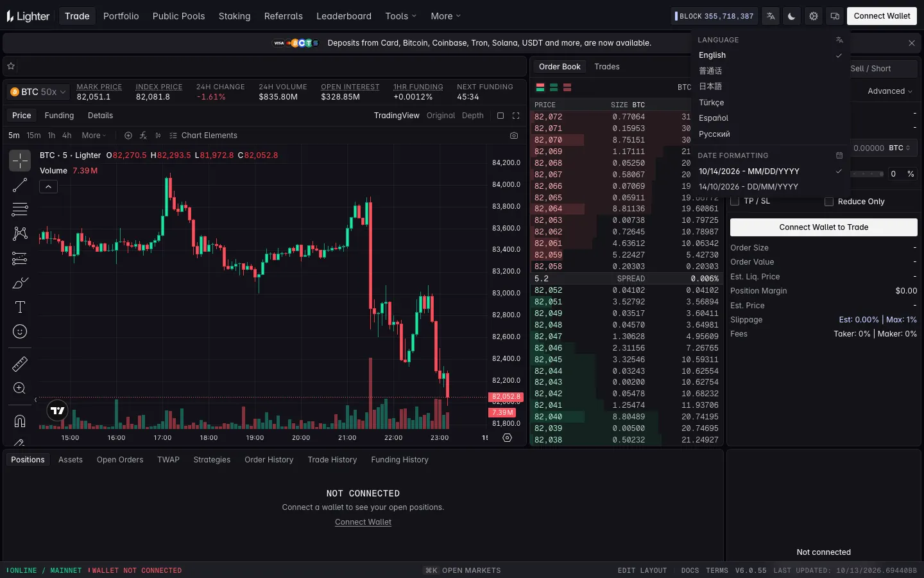This screenshot has width=924, height=578.
Task: Click the Connect Wallet link under positions
Action: tap(363, 522)
